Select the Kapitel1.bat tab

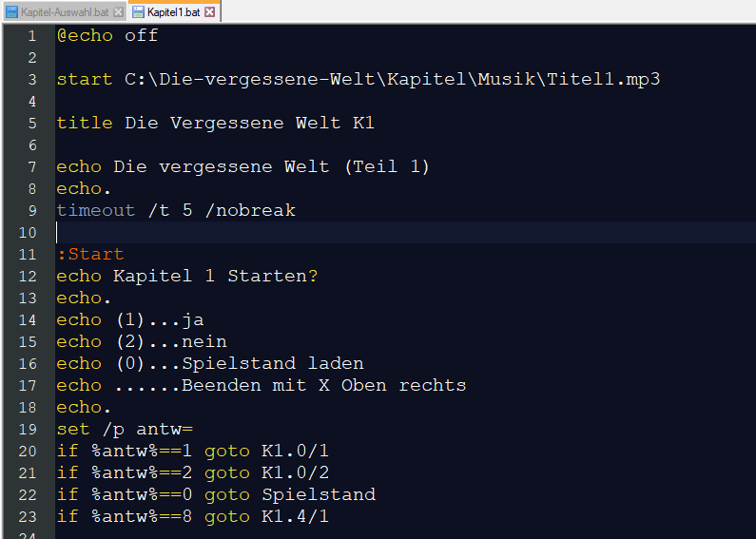point(173,12)
